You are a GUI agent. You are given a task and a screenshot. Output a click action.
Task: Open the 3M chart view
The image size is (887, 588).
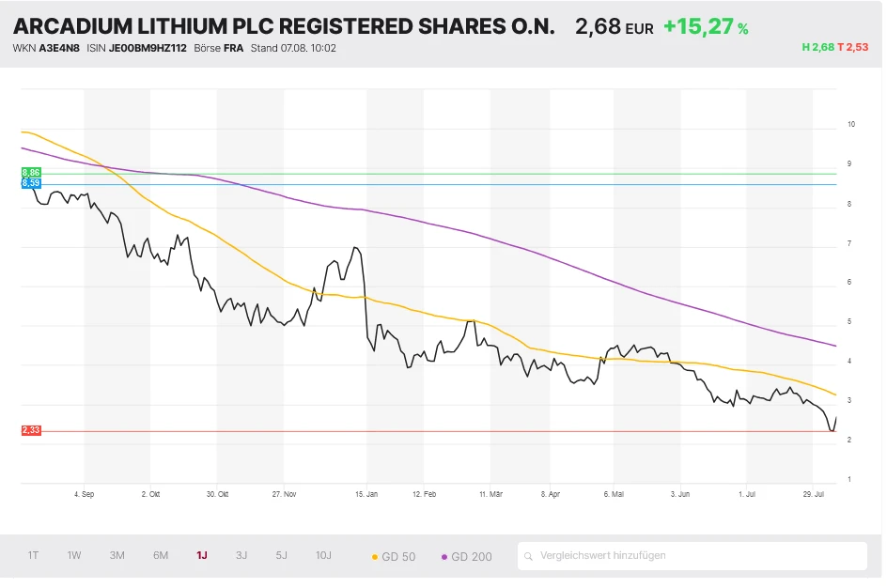tap(117, 555)
